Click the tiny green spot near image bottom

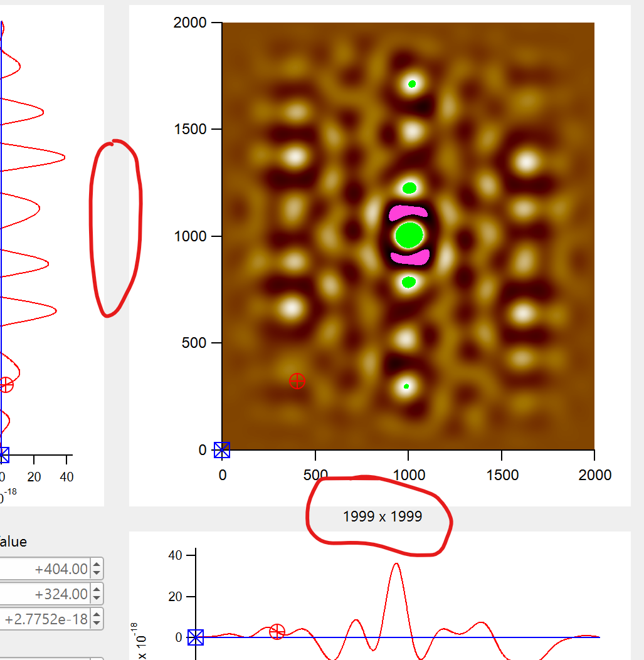tap(406, 386)
